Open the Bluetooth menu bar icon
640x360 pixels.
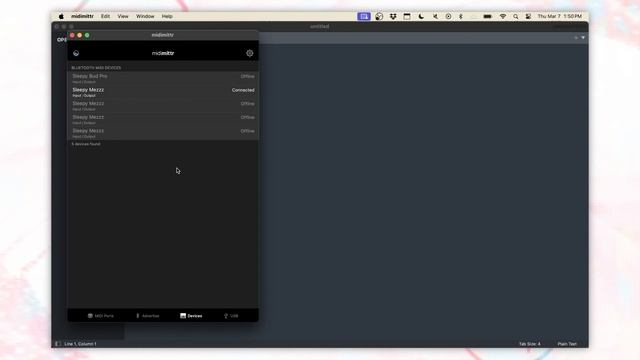461,16
